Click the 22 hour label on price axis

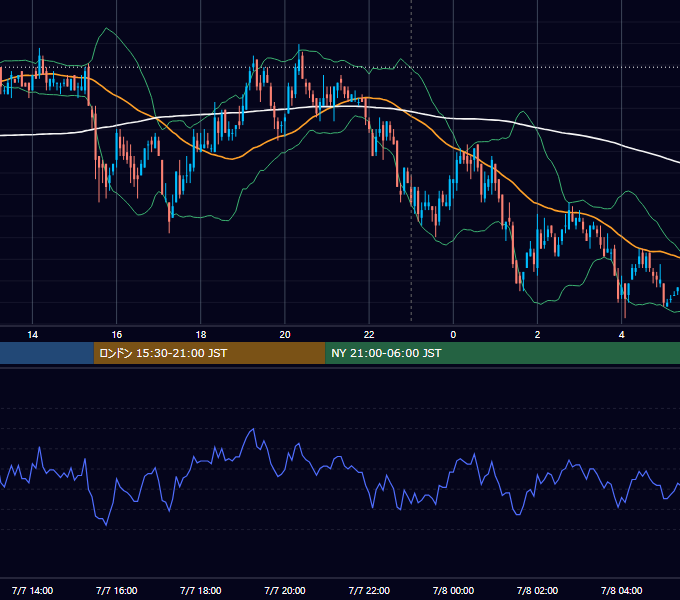pos(369,335)
